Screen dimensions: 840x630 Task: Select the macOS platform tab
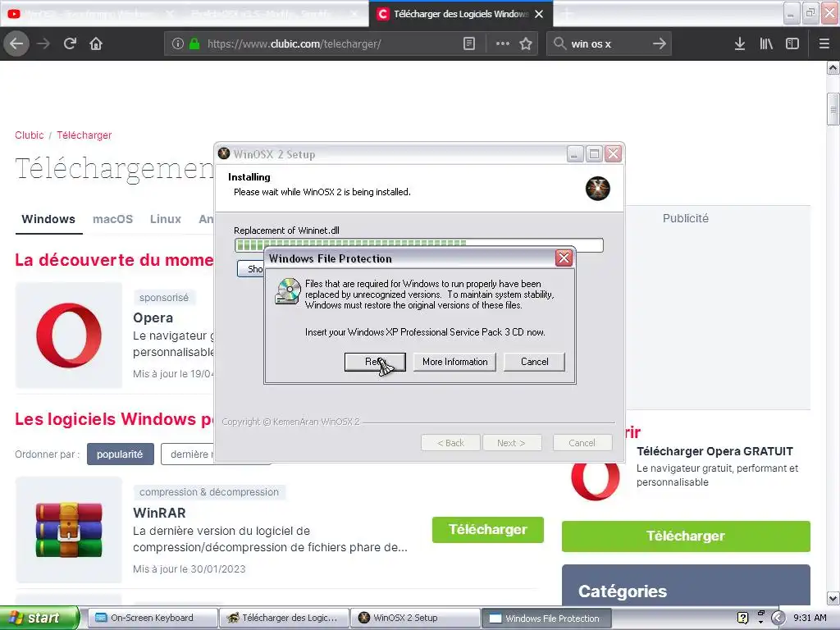pos(112,219)
